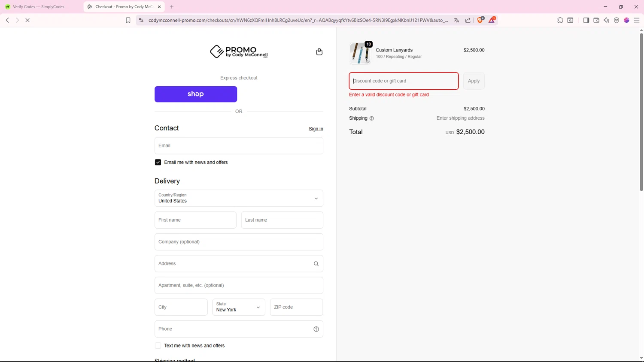Open the profile avatar icon

click(x=626, y=20)
